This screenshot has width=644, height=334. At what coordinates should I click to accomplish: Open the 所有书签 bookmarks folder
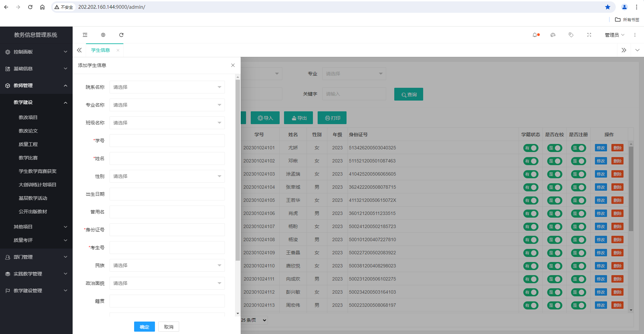point(627,20)
